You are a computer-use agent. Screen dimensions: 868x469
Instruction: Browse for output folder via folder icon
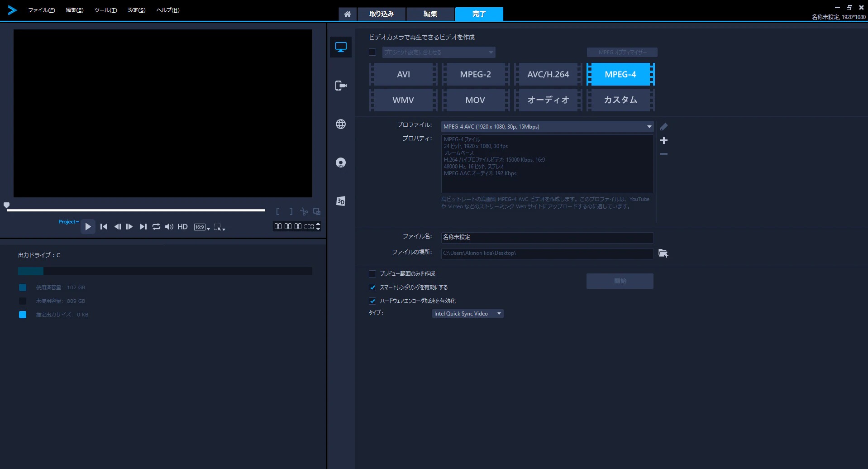point(663,253)
